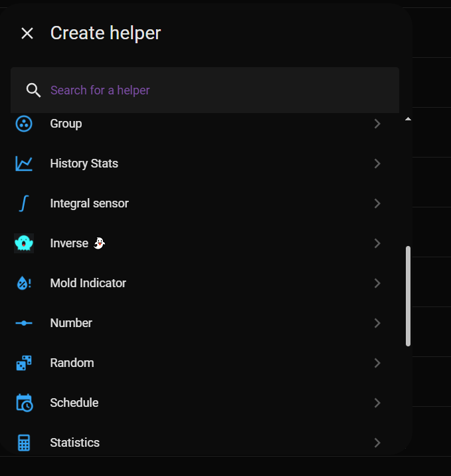
Task: Click the helper list scrollbar thumb
Action: (408, 296)
